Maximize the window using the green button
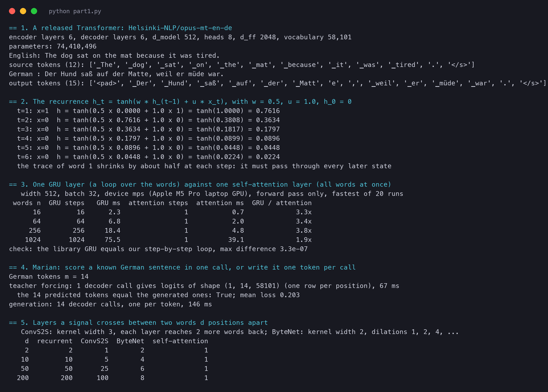Screen dimensions: 548x392 (34, 11)
